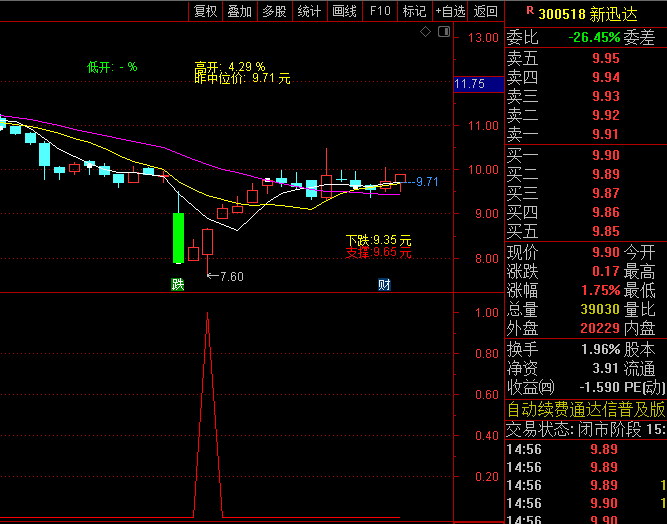This screenshot has width=667, height=524.
Task: Click the 1.00 indicator axis label
Action: coord(487,313)
